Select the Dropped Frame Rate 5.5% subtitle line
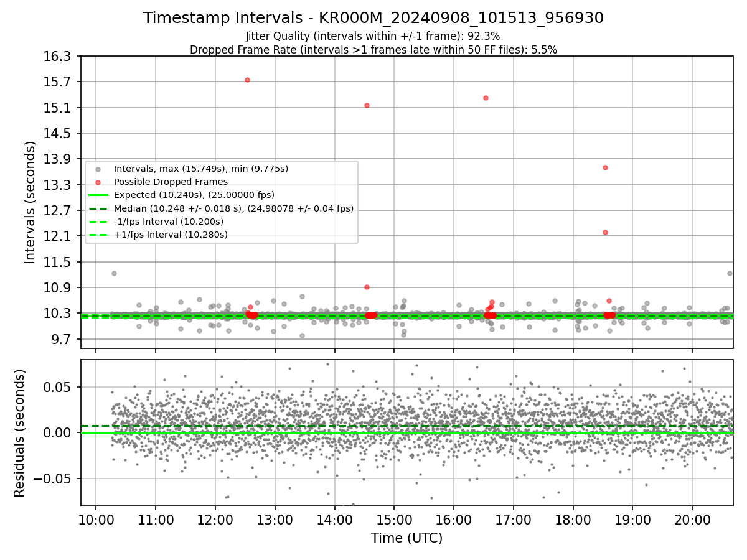 point(374,50)
